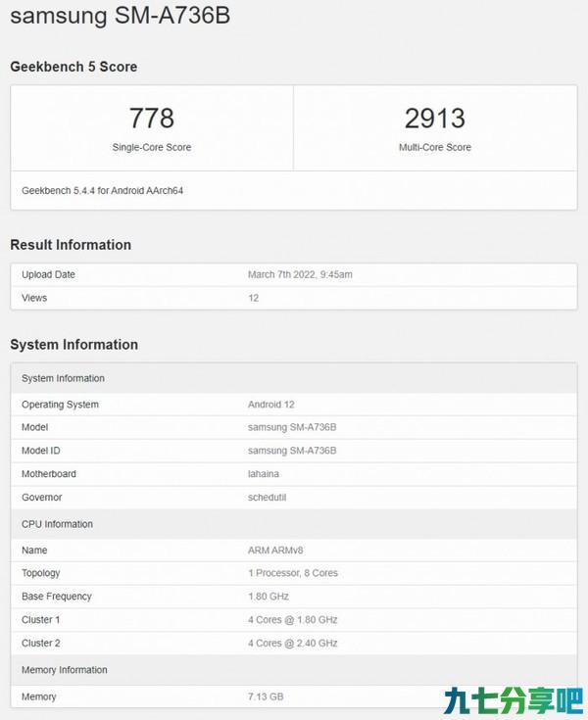
Task: Click the samsung SM-A736B page title
Action: 120,16
